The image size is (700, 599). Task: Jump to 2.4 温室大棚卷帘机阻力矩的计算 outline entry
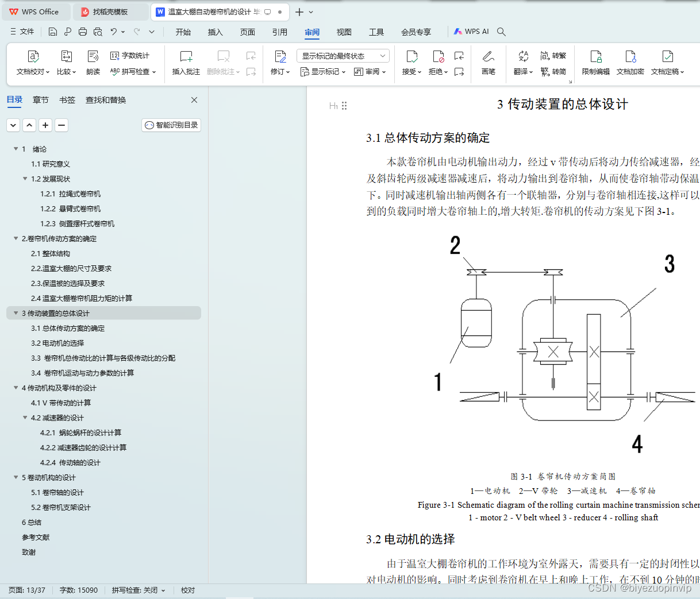coord(82,298)
